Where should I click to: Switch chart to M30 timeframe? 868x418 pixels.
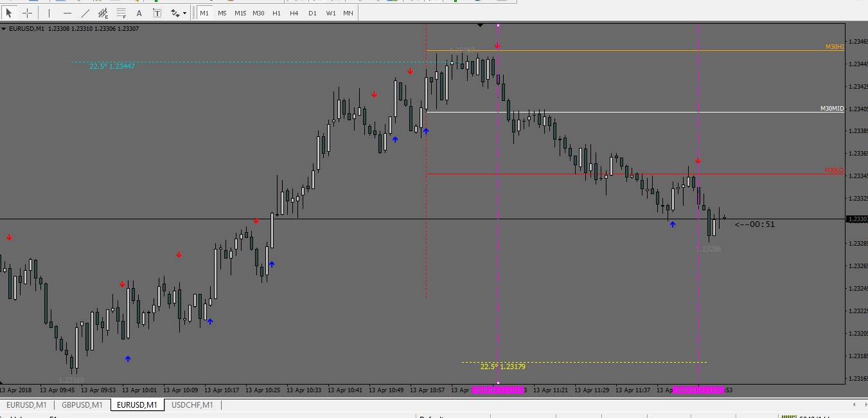tap(258, 13)
